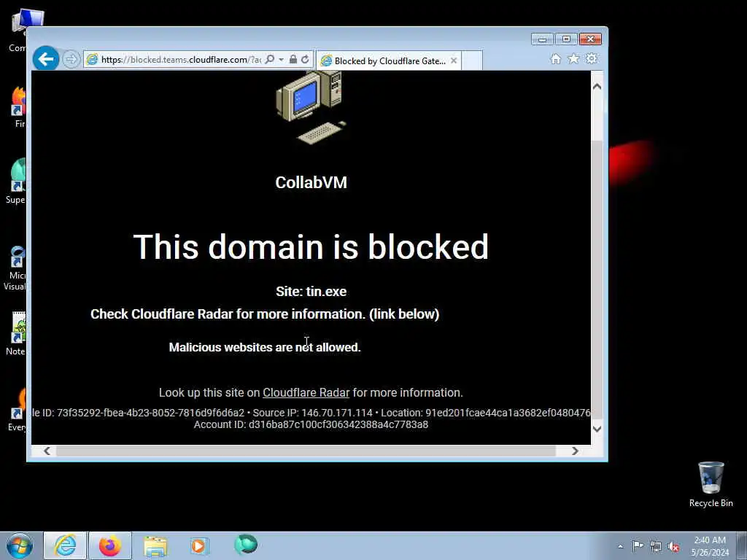Click the 'Site: tin.exe' text

(311, 292)
